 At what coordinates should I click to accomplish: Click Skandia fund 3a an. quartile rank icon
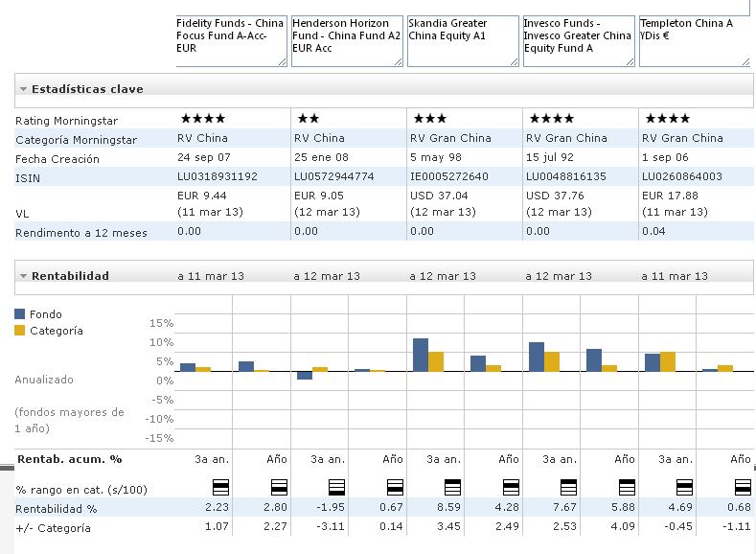pos(452,488)
